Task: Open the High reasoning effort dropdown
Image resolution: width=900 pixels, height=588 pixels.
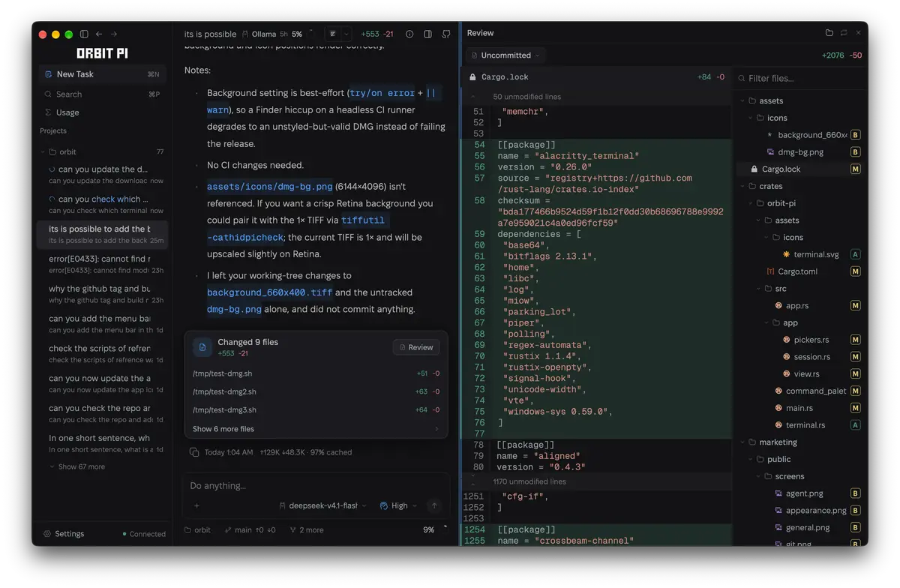Action: (398, 505)
